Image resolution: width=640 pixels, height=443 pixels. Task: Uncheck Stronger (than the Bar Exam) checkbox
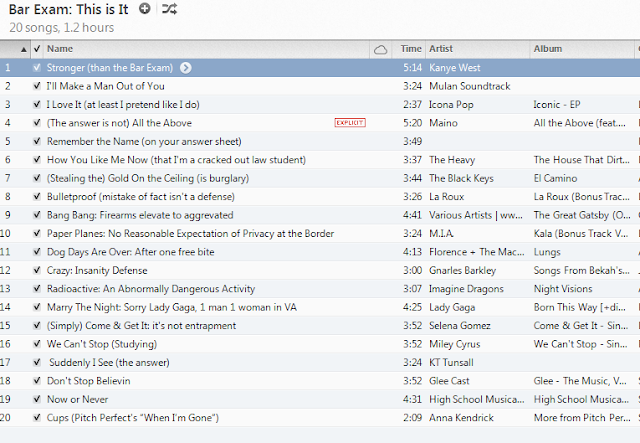37,68
